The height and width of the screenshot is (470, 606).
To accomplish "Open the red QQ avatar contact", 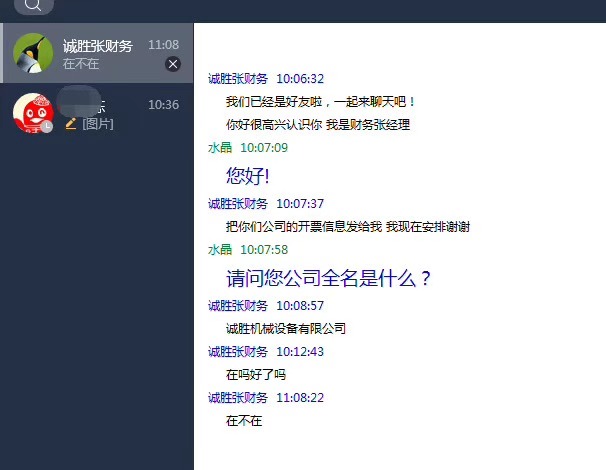I will click(x=33, y=113).
